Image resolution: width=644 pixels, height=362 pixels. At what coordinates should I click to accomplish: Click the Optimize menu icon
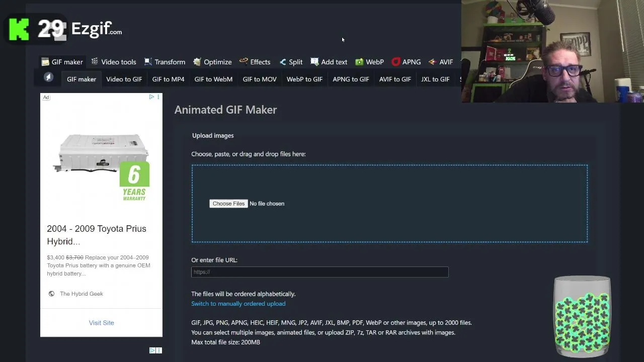pos(197,62)
